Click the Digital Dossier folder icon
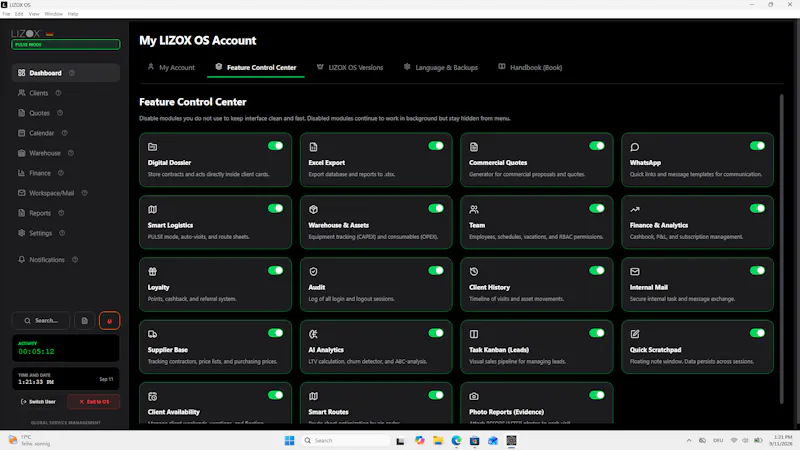 click(153, 147)
